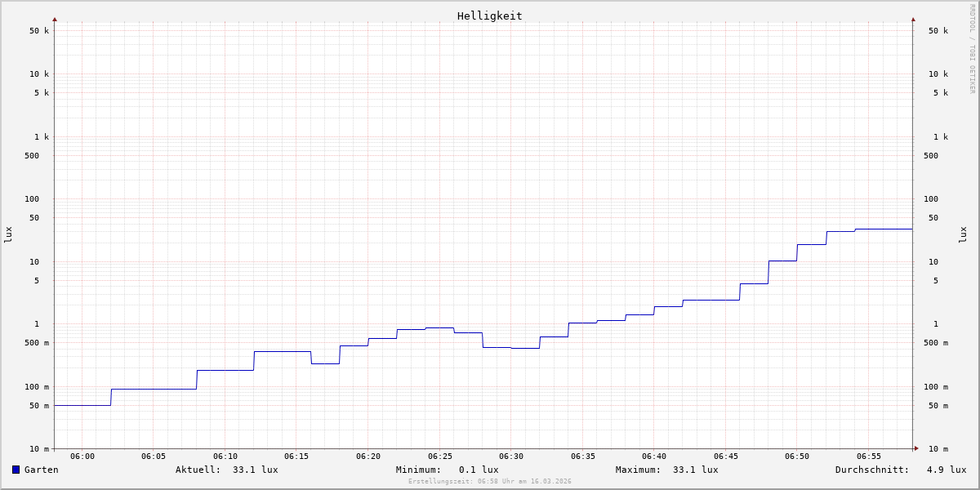Click the red arrow at the x-axis end
Image resolution: width=980 pixels, height=490 pixels.
coord(916,448)
